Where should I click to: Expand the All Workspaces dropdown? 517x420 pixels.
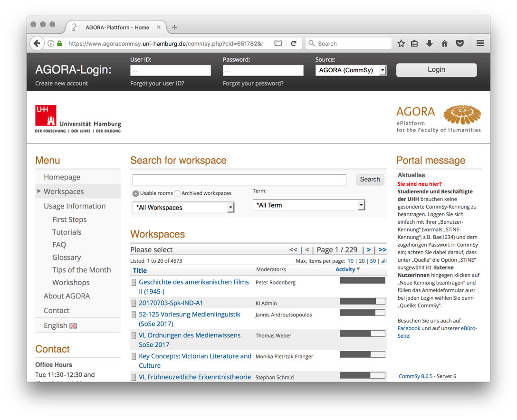tap(183, 207)
